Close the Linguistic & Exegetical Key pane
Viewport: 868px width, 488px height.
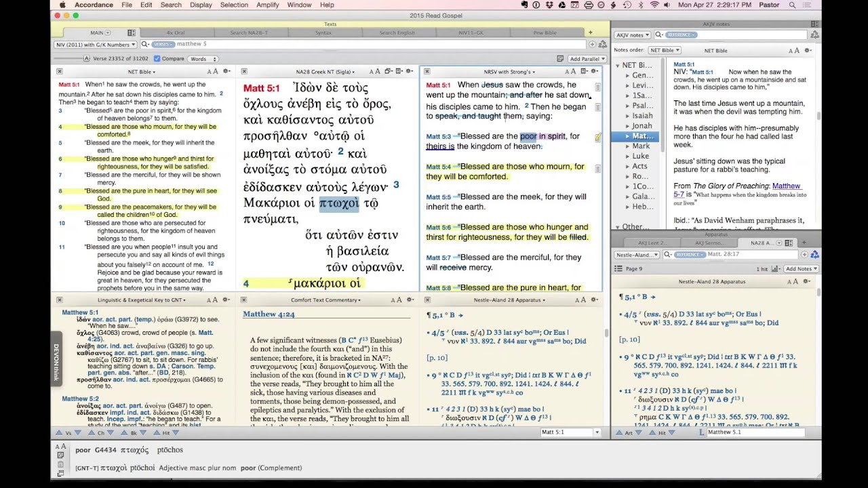pos(60,300)
